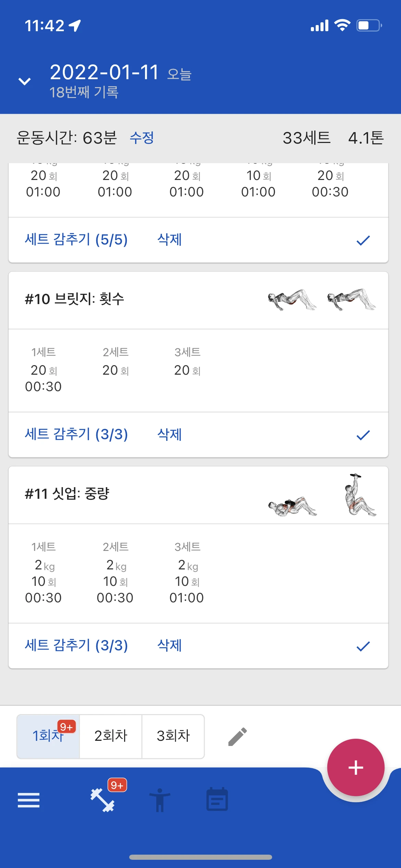
Task: Tap 삭제 to delete #10 브릿지
Action: (x=169, y=434)
